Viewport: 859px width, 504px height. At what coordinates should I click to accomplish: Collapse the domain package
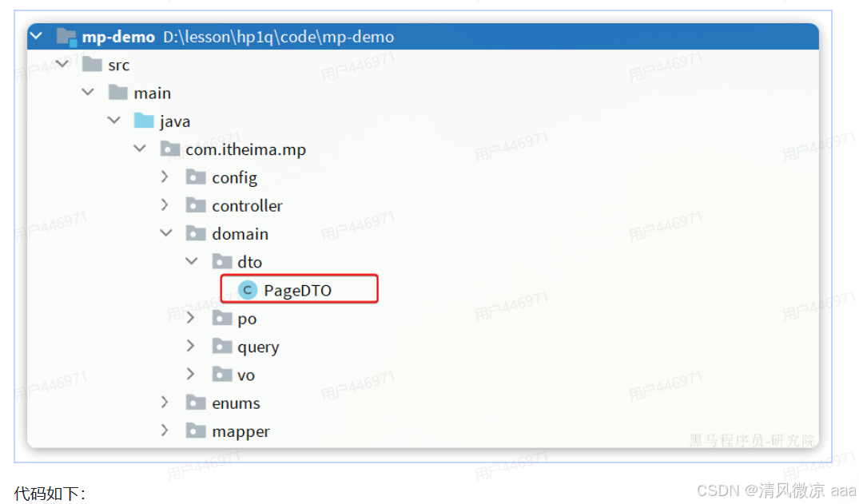point(166,232)
